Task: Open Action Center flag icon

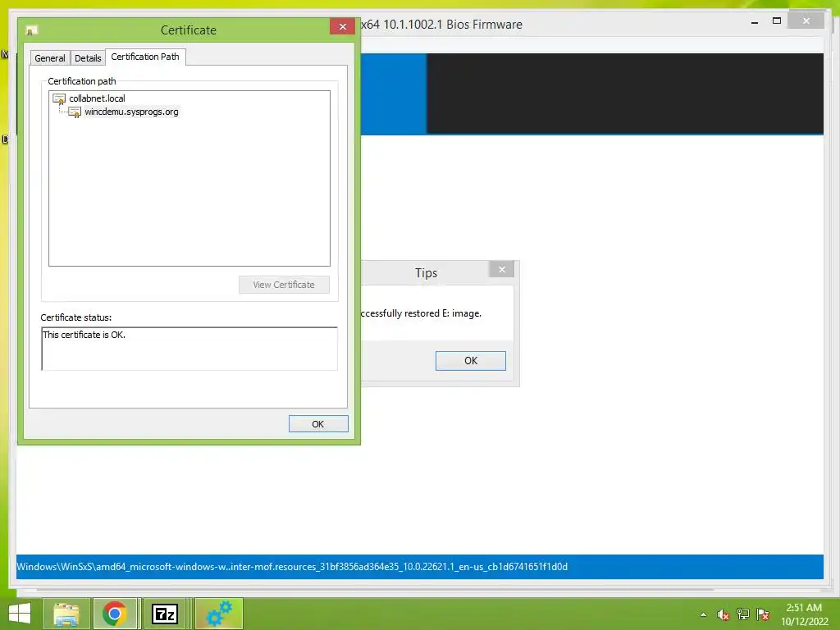Action: click(763, 614)
